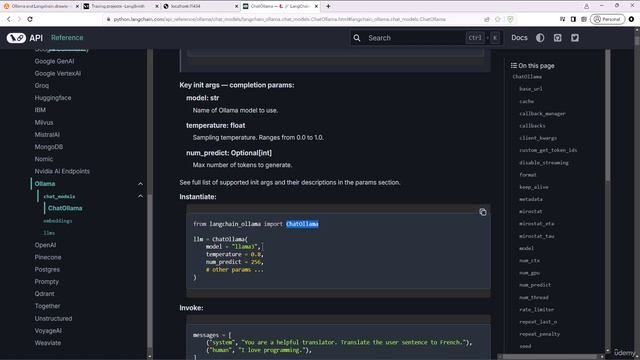Open the shield icon in address bar
The image size is (640, 360).
pos(510,19)
